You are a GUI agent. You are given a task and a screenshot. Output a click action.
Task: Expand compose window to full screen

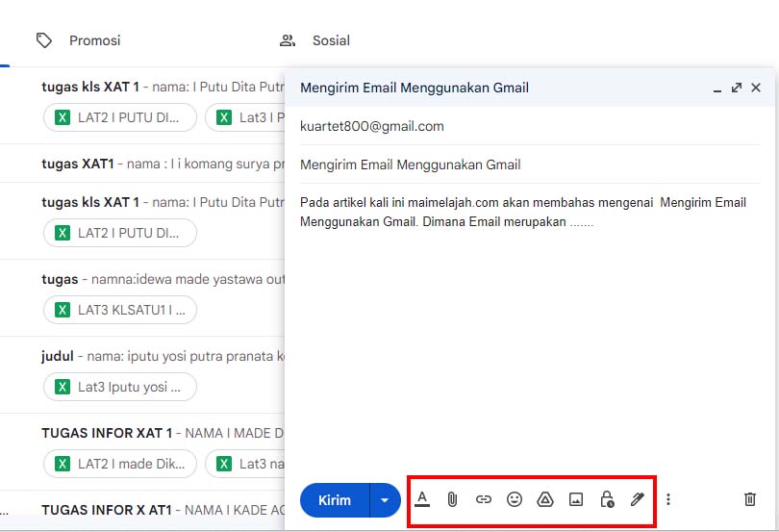coord(737,88)
